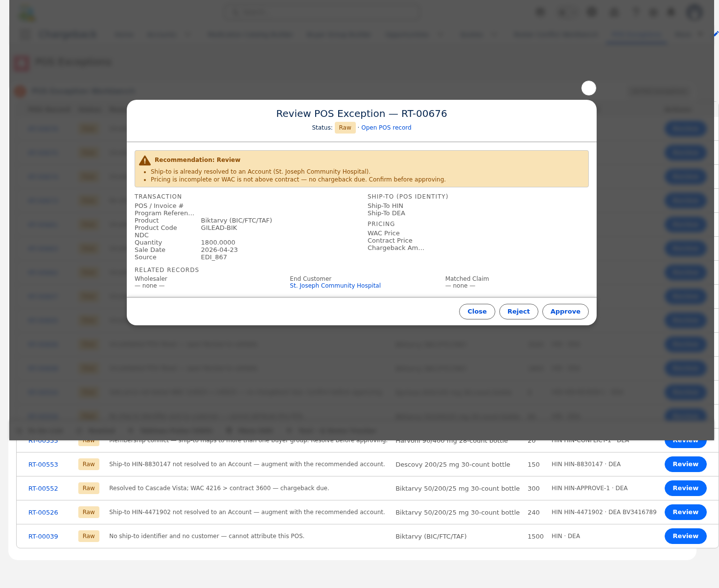The width and height of the screenshot is (719, 588).
Task: Click the dialog title 'Review POS Exception — RT-00676'
Action: point(362,113)
